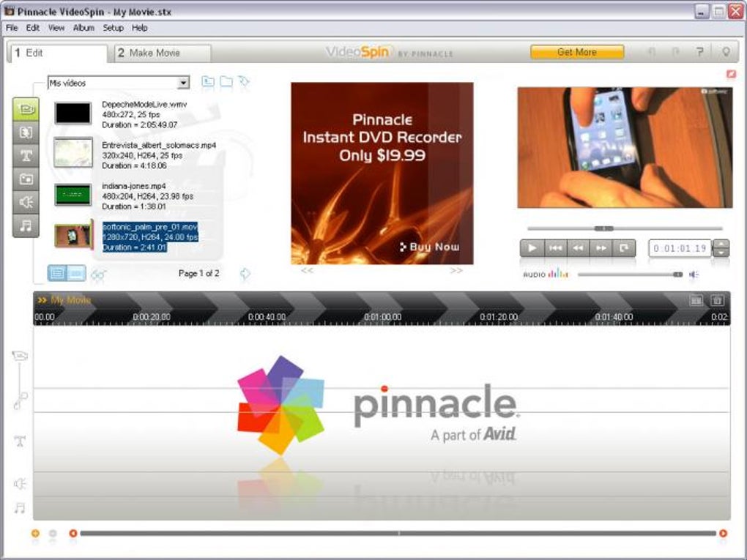Select Entrevista_albert_solomacs.mp4 thumbnail

pos(73,152)
